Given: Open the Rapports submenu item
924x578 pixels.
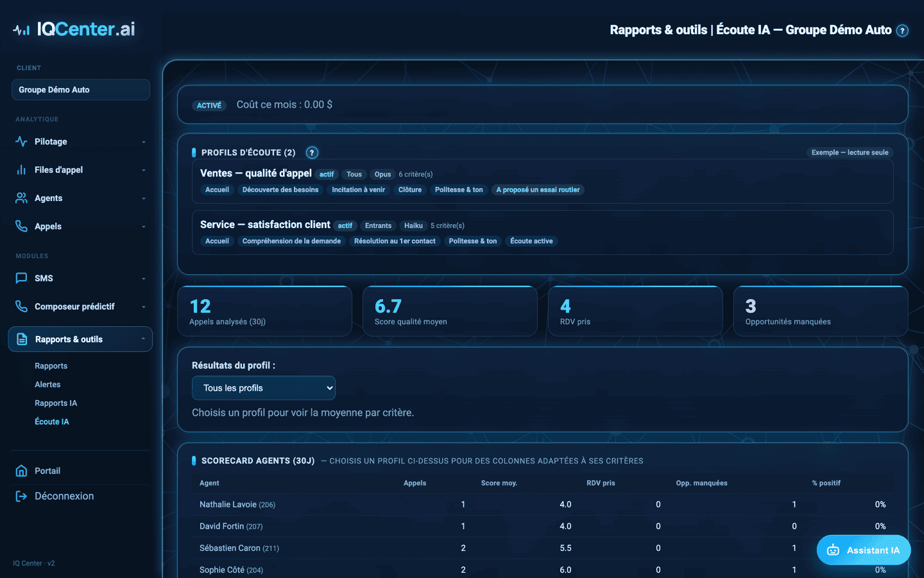Looking at the screenshot, I should (x=51, y=366).
